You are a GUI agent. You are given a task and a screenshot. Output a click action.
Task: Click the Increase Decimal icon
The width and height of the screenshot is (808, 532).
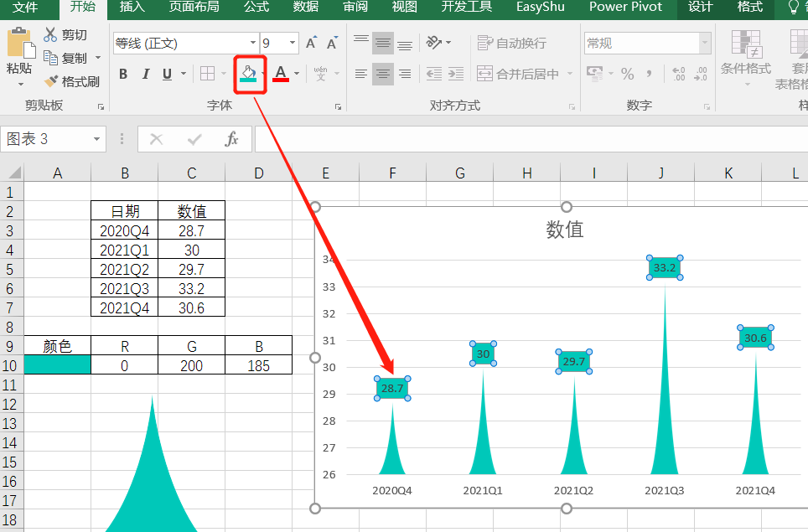[679, 74]
